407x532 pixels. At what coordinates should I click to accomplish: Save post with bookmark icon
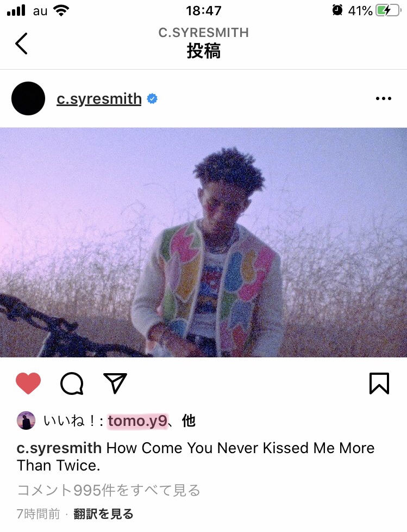pyautogui.click(x=379, y=383)
